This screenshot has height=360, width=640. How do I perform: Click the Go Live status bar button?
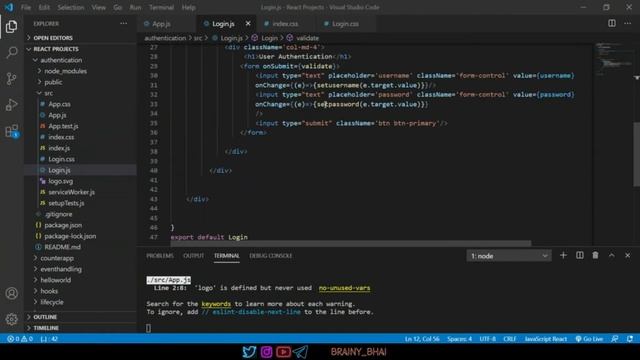coord(589,339)
